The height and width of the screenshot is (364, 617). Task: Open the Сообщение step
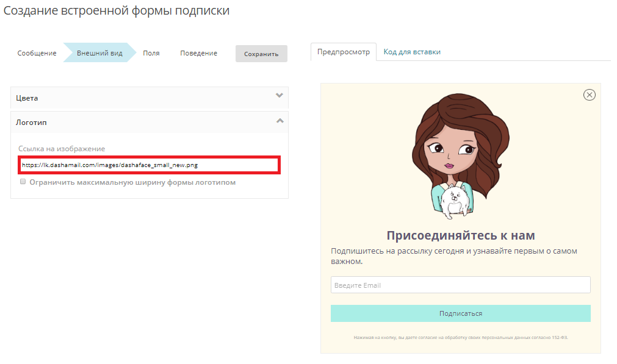pyautogui.click(x=37, y=53)
